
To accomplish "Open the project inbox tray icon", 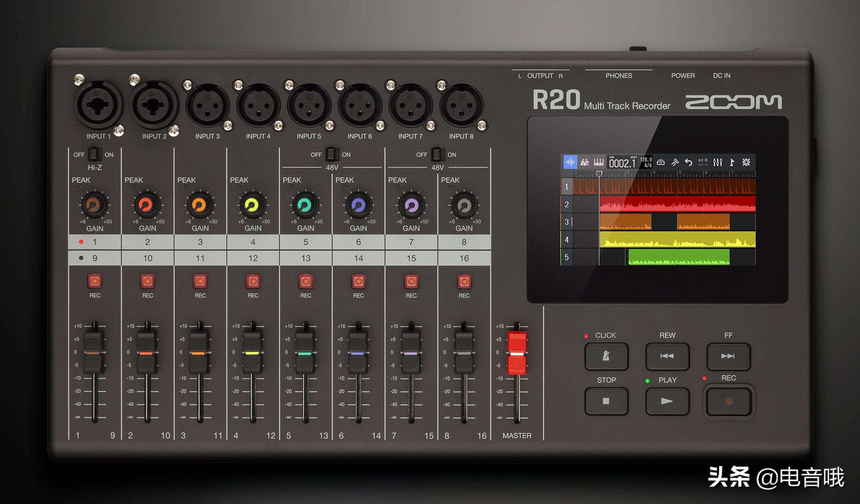I will [x=661, y=162].
